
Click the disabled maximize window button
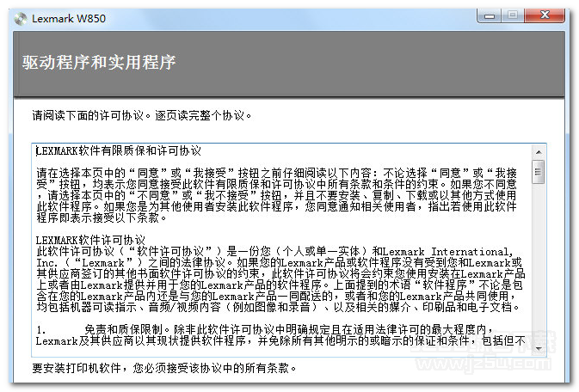coord(513,15)
